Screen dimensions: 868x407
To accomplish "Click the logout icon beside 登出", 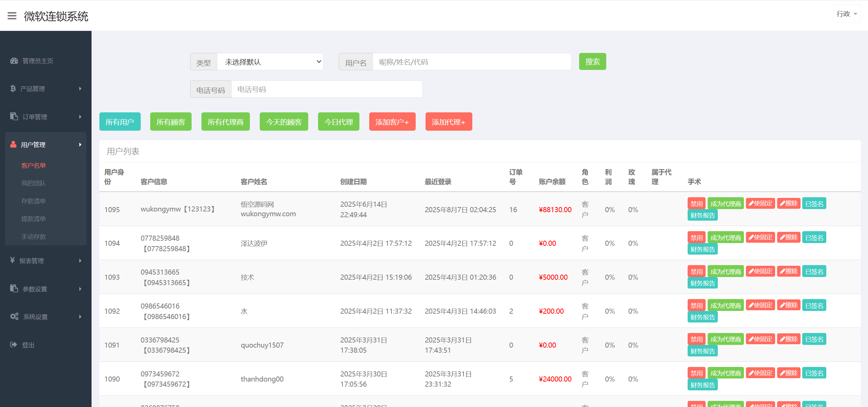I will tap(14, 345).
